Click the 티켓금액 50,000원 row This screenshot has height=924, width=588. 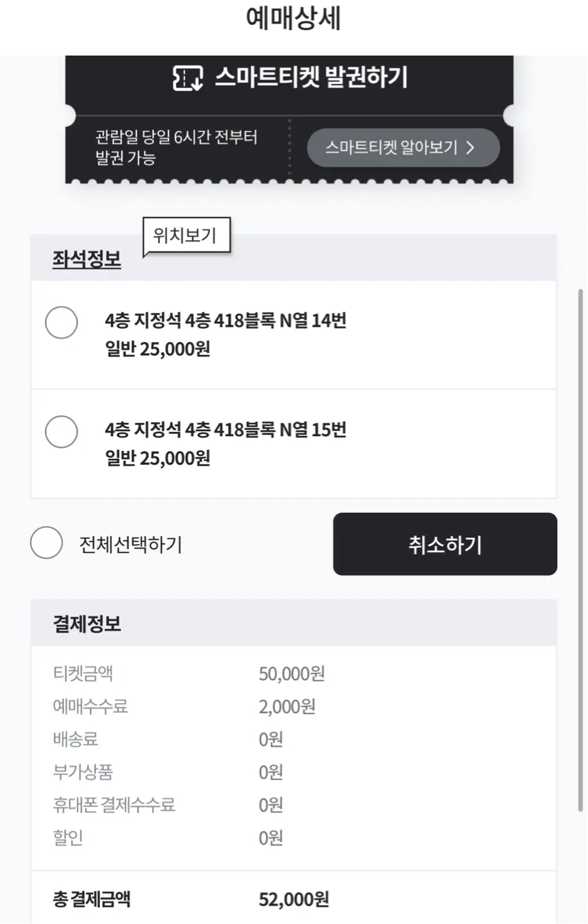click(189, 674)
